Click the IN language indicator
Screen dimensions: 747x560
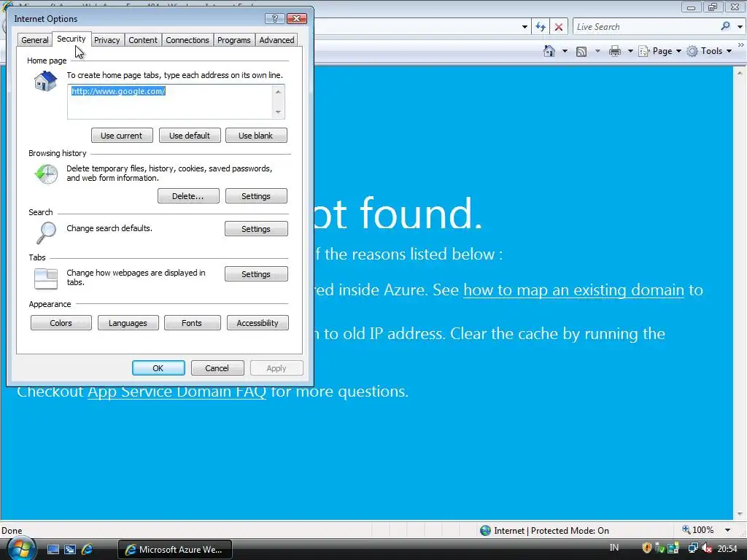tap(614, 548)
